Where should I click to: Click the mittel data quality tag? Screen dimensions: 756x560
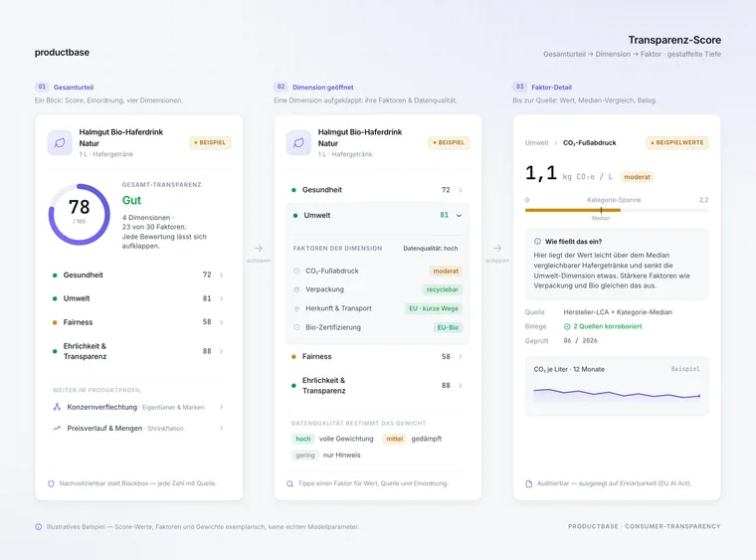point(394,439)
